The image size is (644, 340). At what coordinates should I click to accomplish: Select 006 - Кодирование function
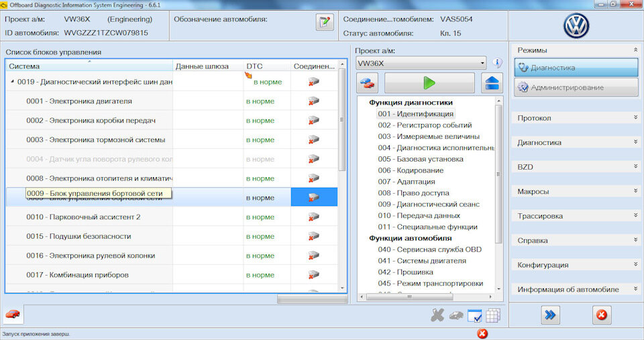(411, 170)
